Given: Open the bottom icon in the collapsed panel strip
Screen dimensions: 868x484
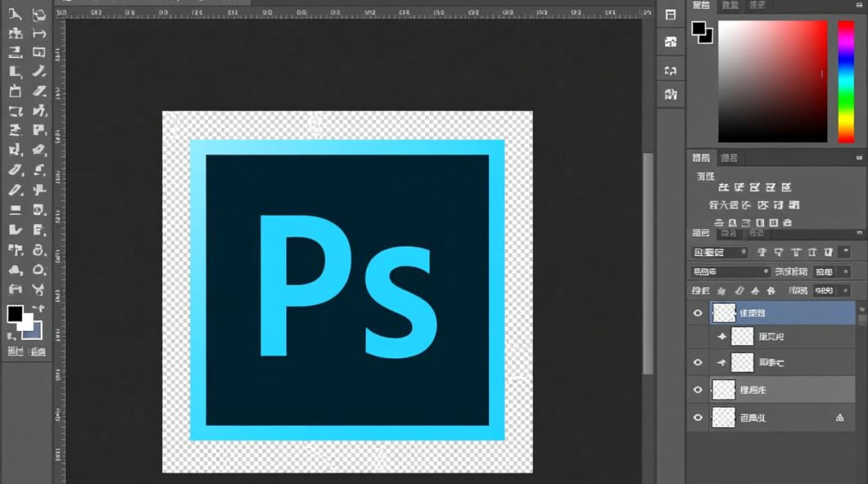Looking at the screenshot, I should (x=671, y=95).
